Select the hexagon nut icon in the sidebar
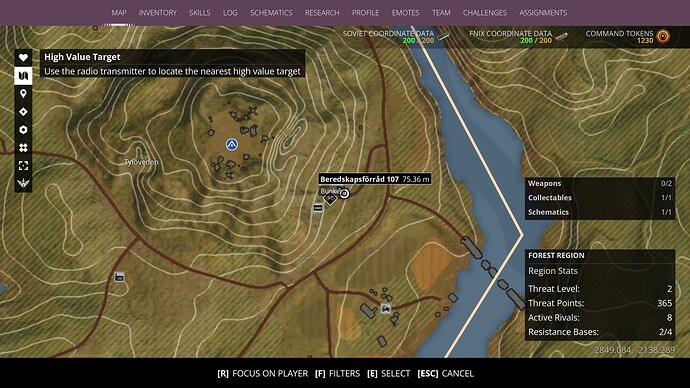Screen dimensions: 690x388 (x=23, y=130)
